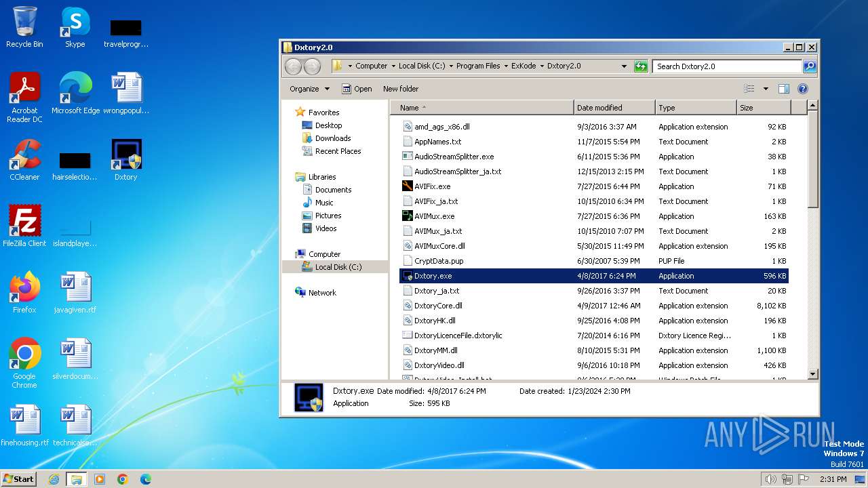Select the finehousing.rtf desktop document

point(24,425)
